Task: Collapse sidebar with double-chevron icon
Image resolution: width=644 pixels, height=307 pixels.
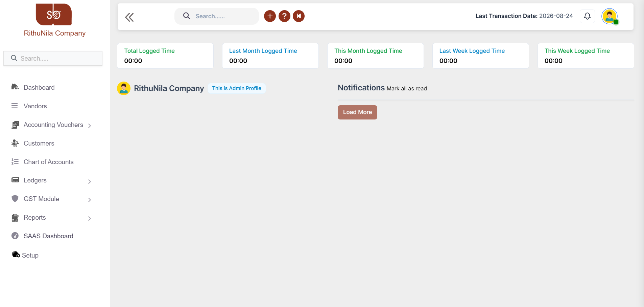Action: click(x=129, y=17)
